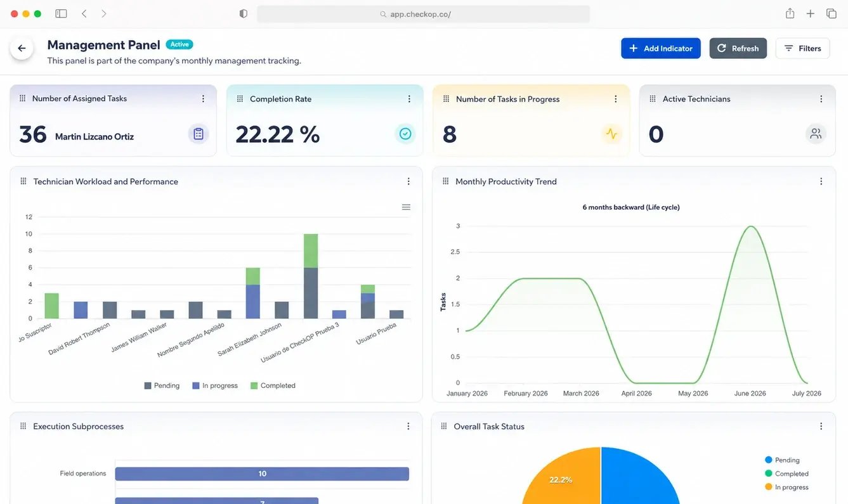Click the Management Panel heading
Image resolution: width=848 pixels, height=504 pixels.
point(104,45)
